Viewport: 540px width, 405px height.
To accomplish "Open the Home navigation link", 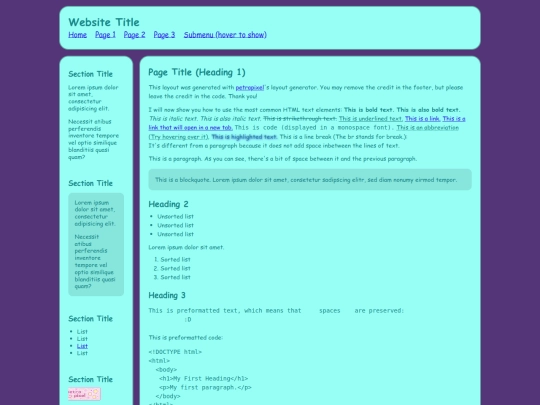I will click(77, 35).
